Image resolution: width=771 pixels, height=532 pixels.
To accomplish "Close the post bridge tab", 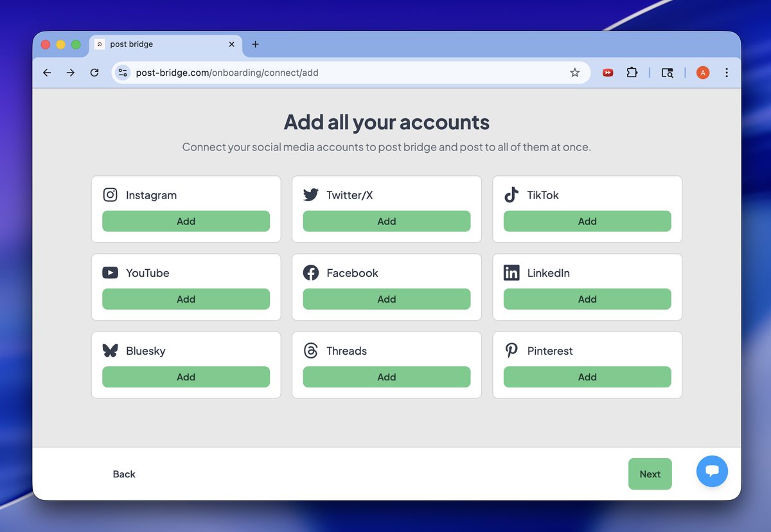I will point(232,44).
